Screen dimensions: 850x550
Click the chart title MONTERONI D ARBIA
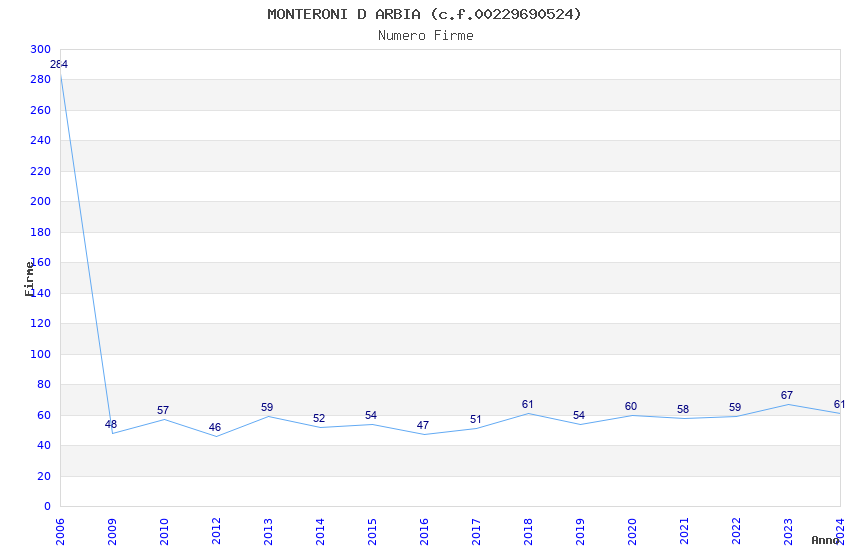coord(424,14)
